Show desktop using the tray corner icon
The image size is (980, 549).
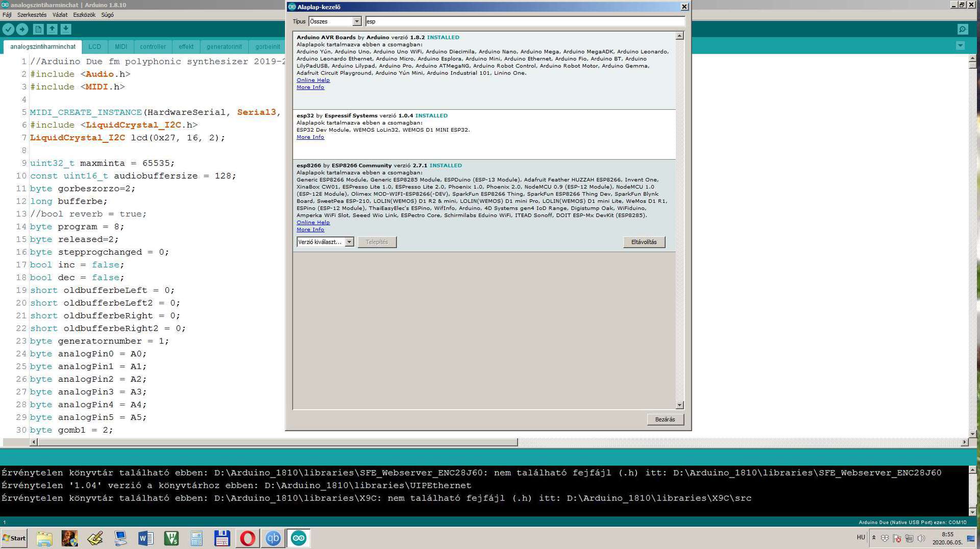[971, 538]
